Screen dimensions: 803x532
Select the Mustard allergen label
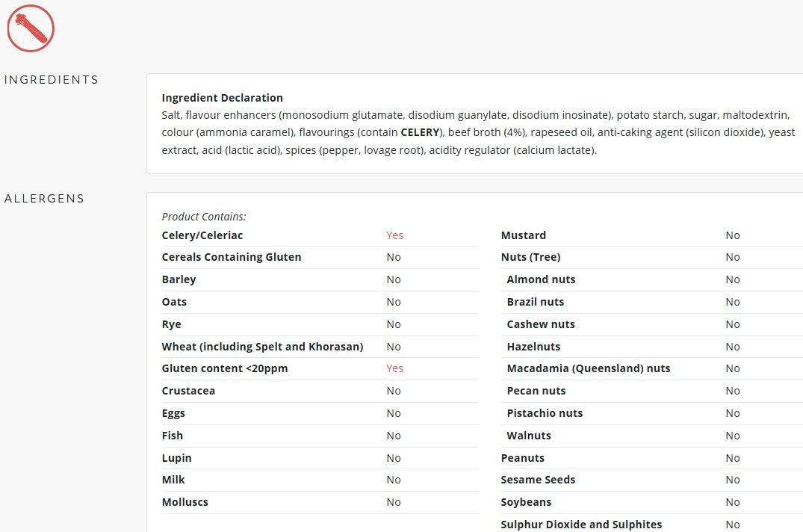click(523, 235)
